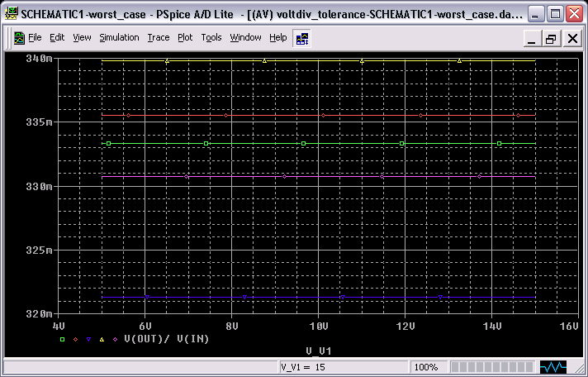Click the V_V1 x-axis label
This screenshot has height=377, width=588.
coord(318,351)
